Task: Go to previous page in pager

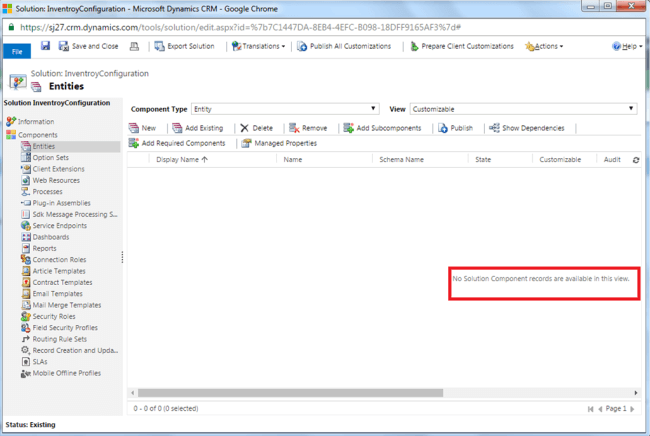Action: (x=600, y=409)
